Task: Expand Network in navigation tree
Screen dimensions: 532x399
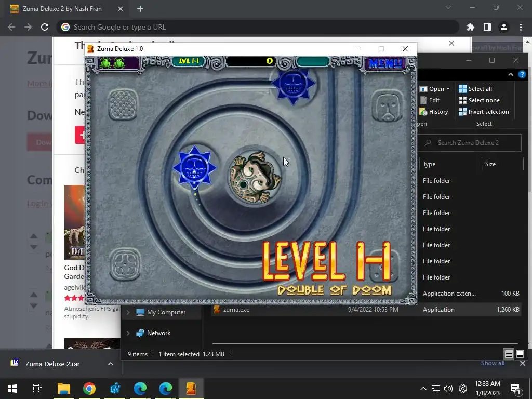Action: (x=128, y=333)
